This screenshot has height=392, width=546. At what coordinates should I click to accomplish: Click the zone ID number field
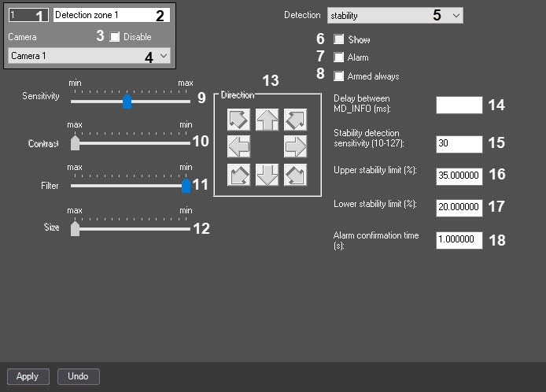click(28, 15)
